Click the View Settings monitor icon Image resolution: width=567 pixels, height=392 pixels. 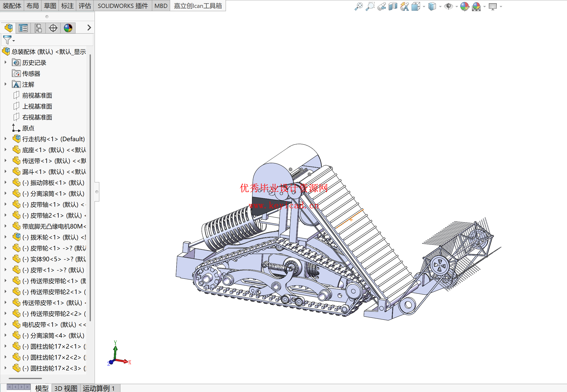point(493,6)
